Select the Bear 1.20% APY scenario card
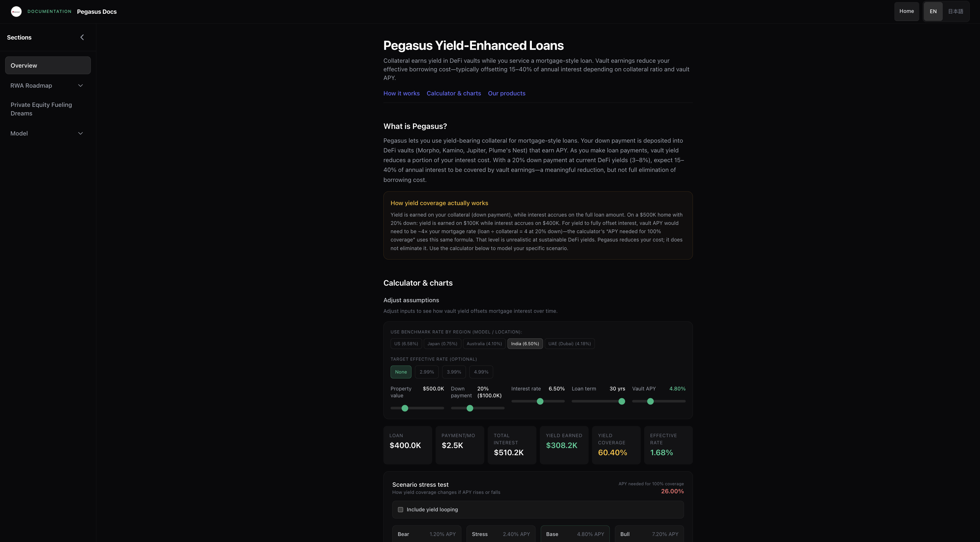 426,534
